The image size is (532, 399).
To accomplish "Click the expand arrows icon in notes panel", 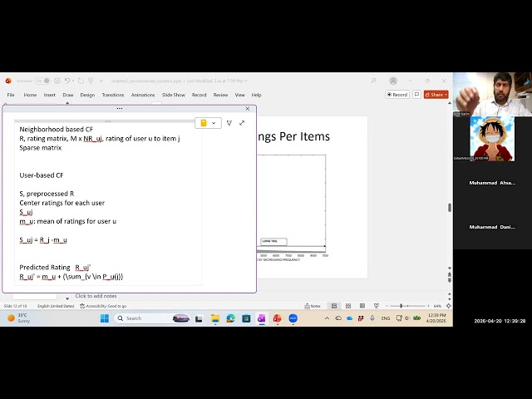I will pyautogui.click(x=242, y=123).
